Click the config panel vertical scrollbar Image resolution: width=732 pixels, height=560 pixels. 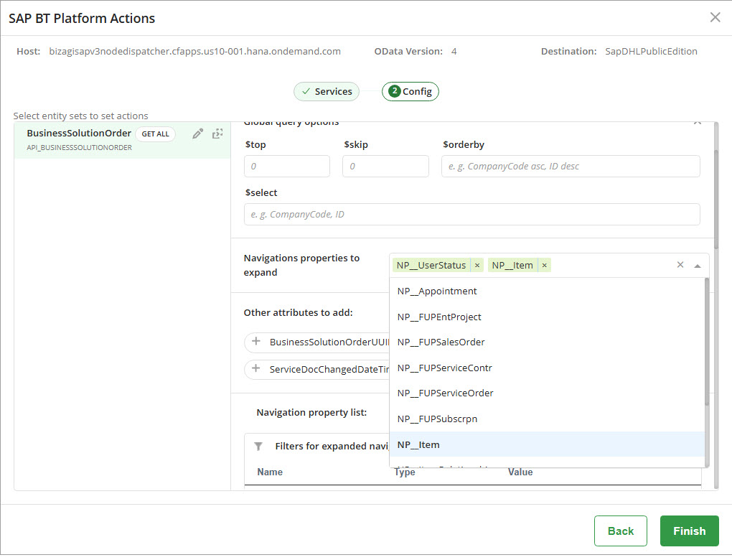tap(716, 200)
